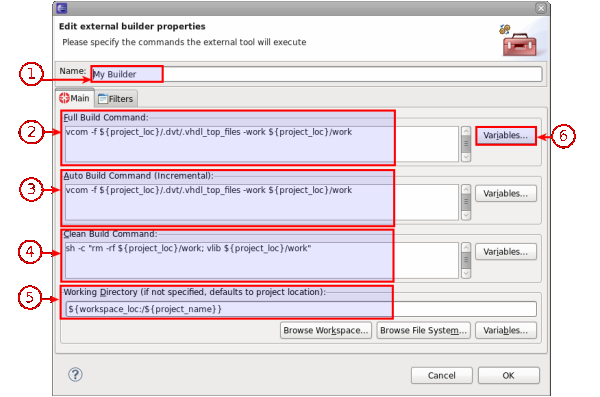Click the Auto Build Command text area
Viewport: 600px width, 397px height.
(x=262, y=202)
